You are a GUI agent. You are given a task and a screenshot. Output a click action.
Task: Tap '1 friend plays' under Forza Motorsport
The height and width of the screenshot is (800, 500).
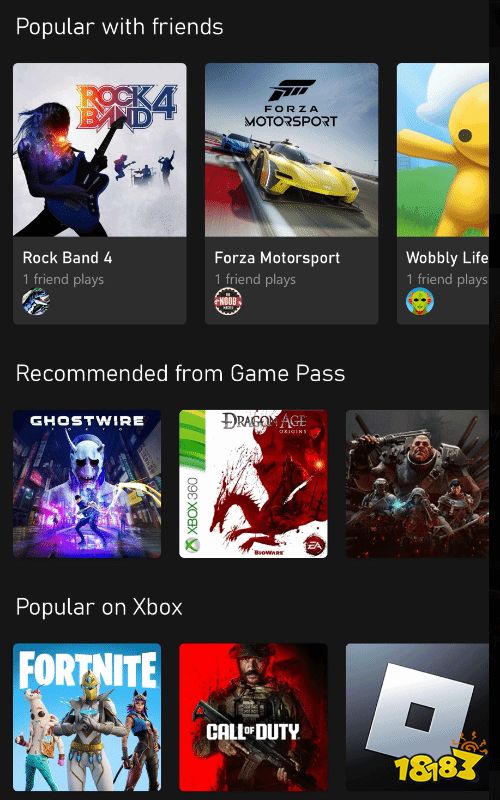coord(255,279)
